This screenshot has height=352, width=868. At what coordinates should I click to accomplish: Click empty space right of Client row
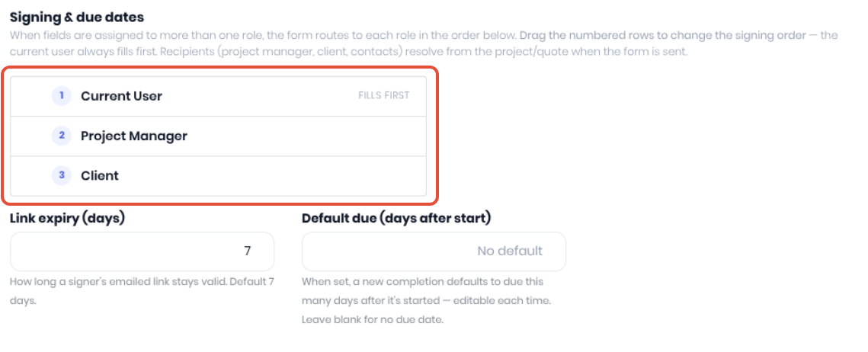click(272, 175)
